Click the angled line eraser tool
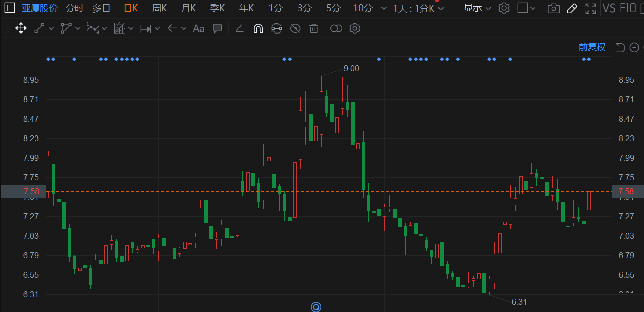Viewport: 644px width, 312px height. (x=239, y=28)
